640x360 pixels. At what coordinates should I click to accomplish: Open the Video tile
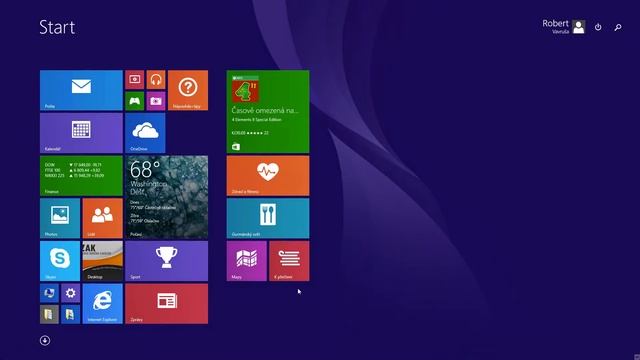point(135,80)
